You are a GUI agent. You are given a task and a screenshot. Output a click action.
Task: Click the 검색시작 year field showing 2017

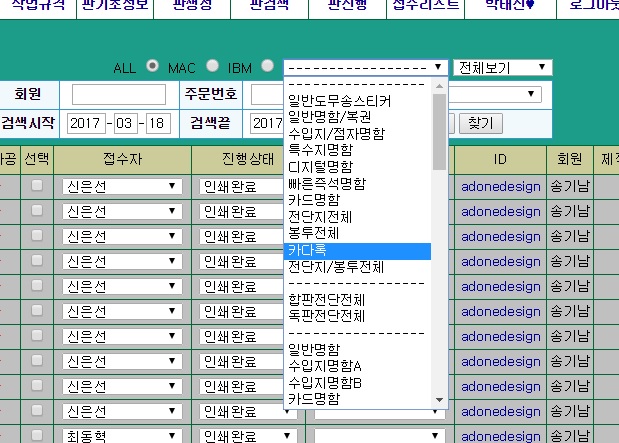tap(86, 123)
